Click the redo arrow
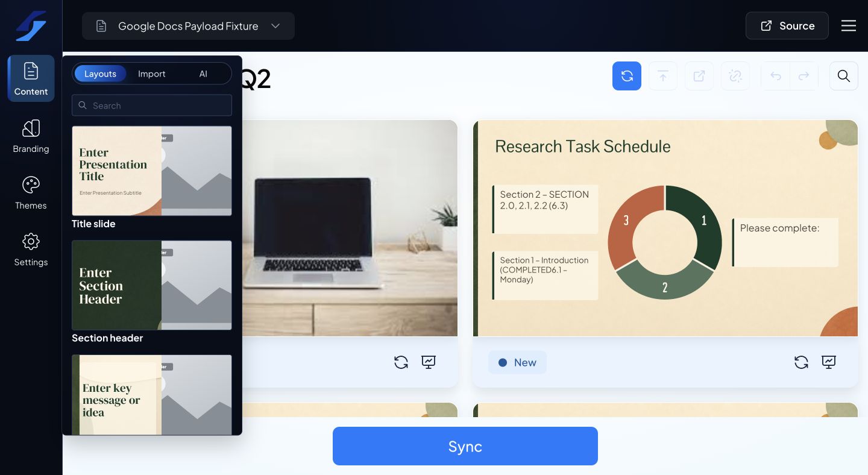Screen dimensions: 868x475 804,76
